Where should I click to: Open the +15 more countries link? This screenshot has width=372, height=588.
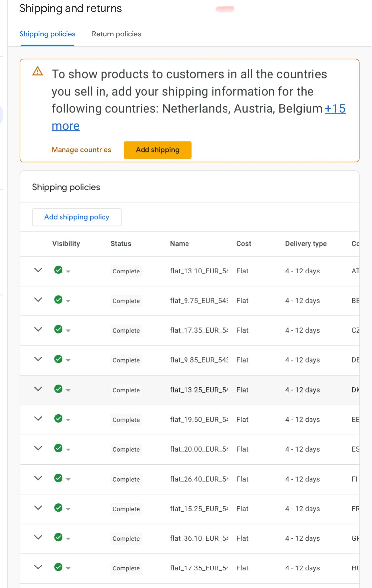coord(335,109)
